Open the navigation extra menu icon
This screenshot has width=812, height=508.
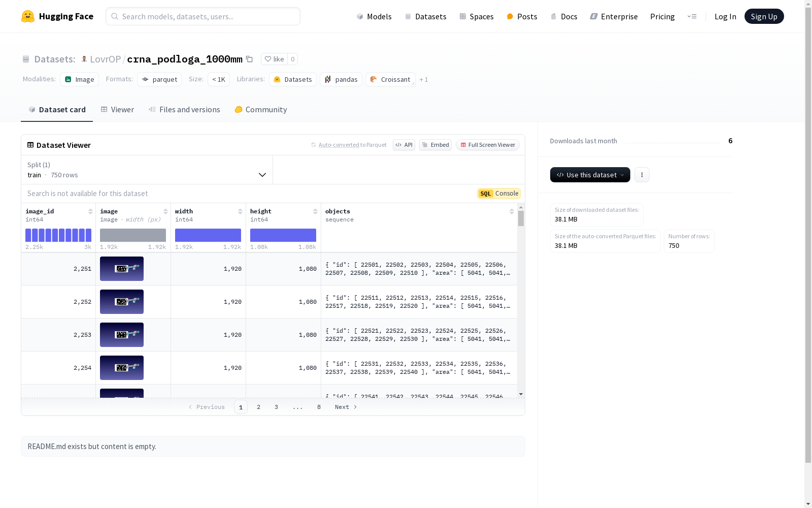point(692,16)
